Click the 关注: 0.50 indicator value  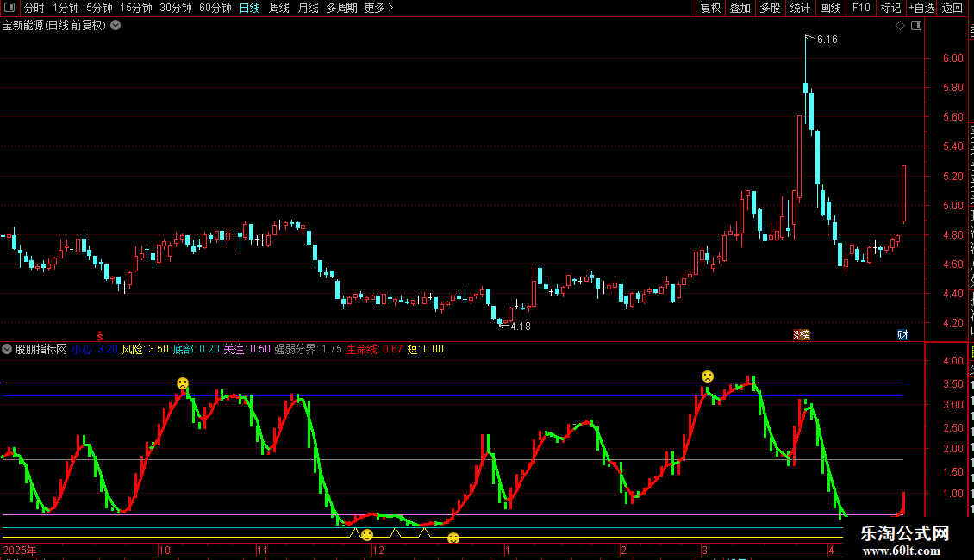point(247,349)
